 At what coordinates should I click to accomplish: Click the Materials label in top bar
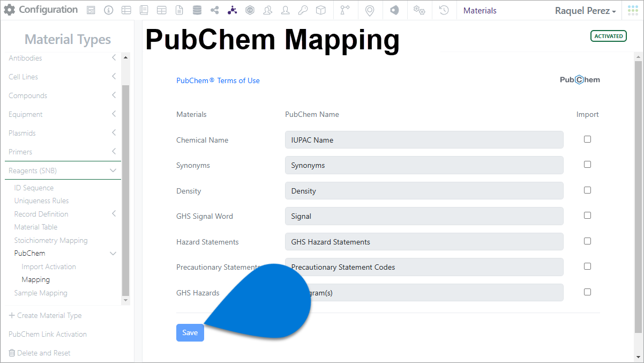tap(480, 11)
